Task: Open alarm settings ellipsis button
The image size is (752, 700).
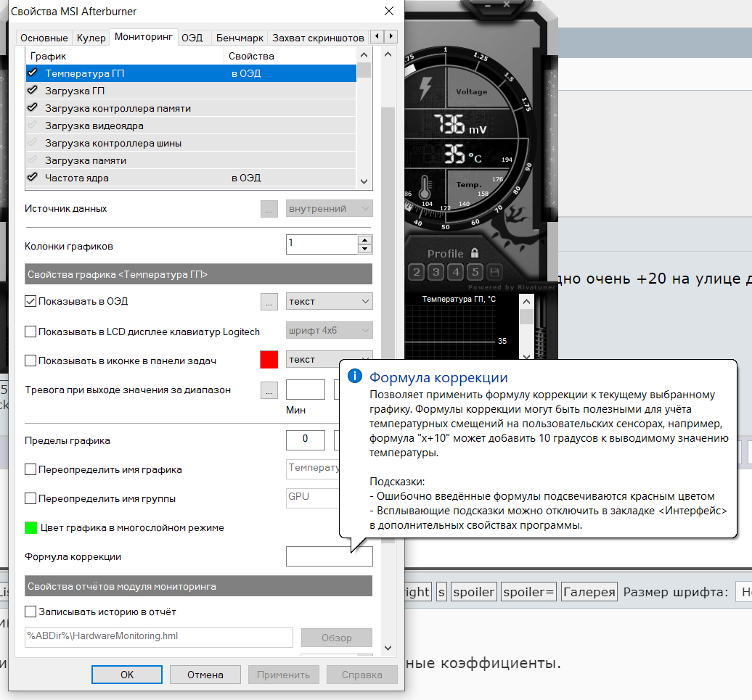Action: [x=269, y=390]
